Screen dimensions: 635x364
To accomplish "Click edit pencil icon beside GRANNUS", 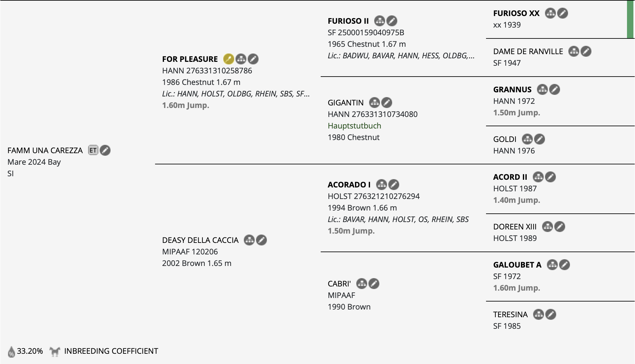I will click(x=555, y=89).
